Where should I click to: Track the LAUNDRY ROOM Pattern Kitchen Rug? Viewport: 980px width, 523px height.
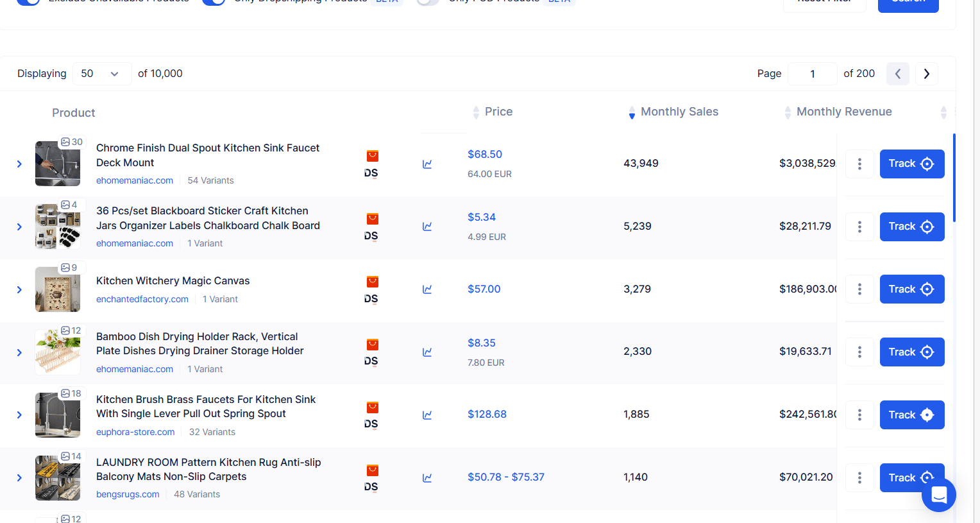pos(912,477)
